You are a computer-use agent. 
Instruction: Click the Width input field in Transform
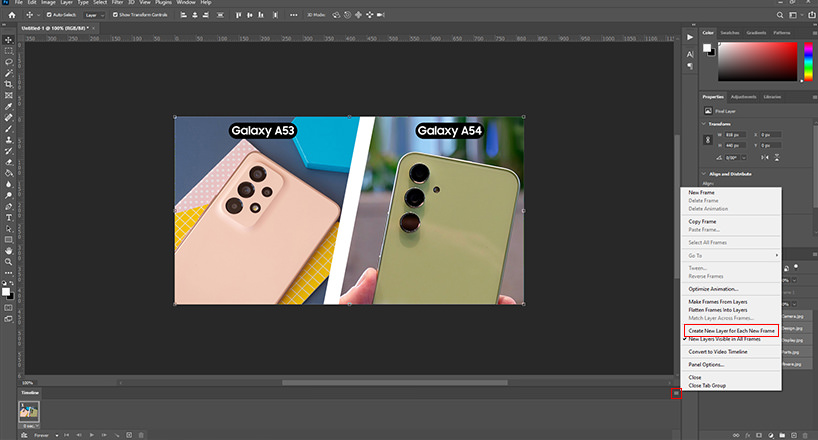point(736,135)
